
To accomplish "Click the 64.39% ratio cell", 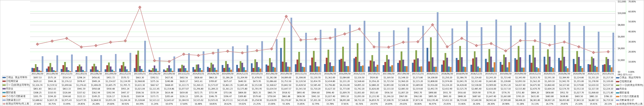I will click(x=140, y=104).
